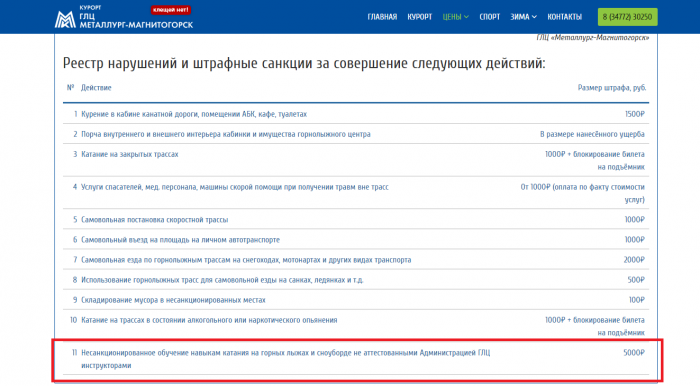
Task: Select row 'Самовольная езда по горнолыжным трассам на снегоходах'
Action: tap(356, 260)
